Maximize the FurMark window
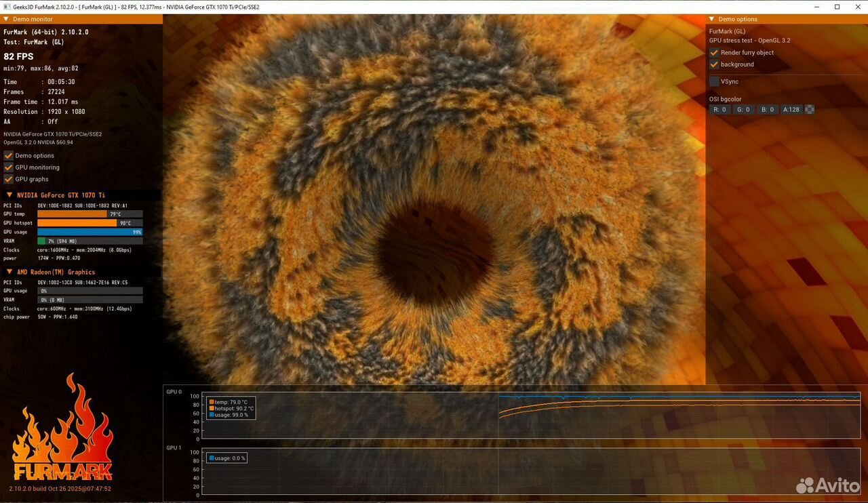Image resolution: width=868 pixels, height=503 pixels. click(x=837, y=7)
